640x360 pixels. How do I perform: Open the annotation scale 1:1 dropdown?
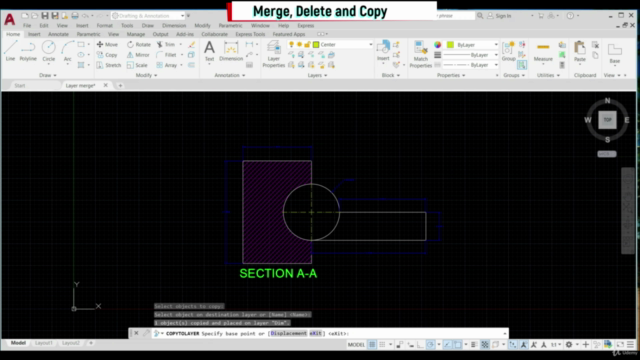(x=556, y=345)
